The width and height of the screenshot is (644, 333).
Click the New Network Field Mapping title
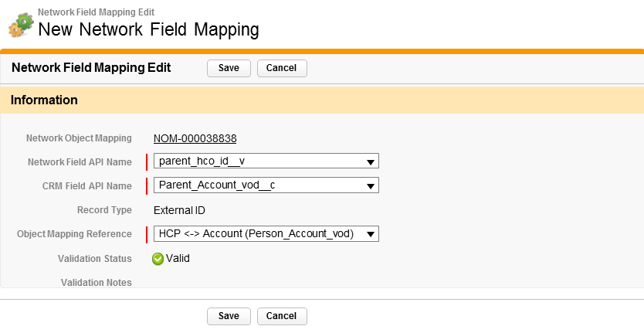pos(148,30)
